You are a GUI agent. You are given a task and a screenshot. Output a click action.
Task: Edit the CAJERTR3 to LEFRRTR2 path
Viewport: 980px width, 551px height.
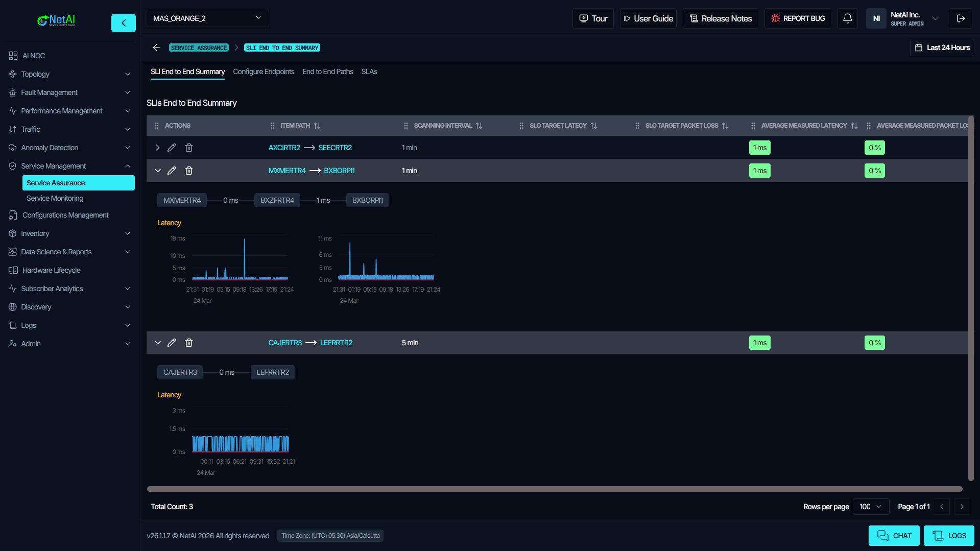(x=172, y=343)
